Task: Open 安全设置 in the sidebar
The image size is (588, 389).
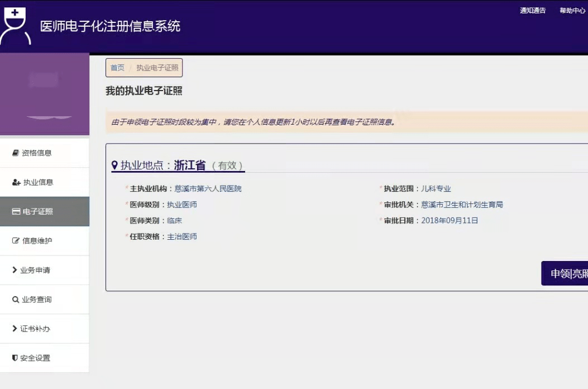Action: coord(45,358)
